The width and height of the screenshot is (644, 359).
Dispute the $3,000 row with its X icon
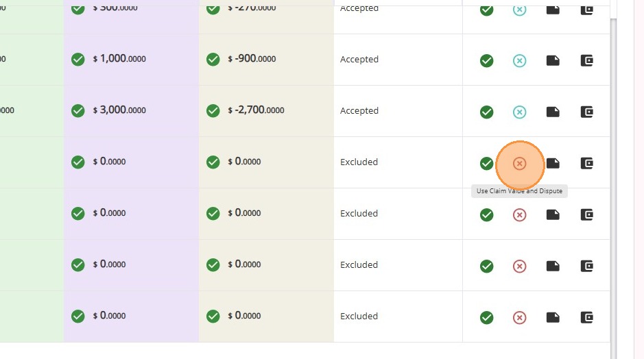[x=520, y=112]
